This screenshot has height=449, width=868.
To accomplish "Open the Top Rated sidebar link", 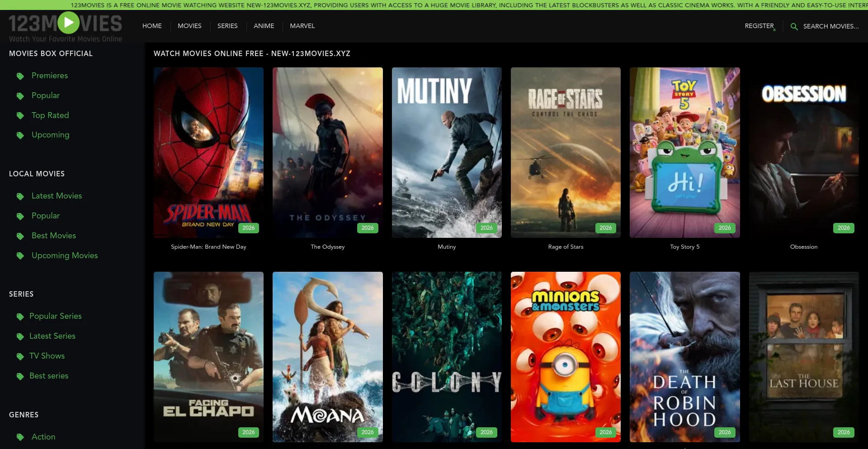I will click(x=50, y=115).
